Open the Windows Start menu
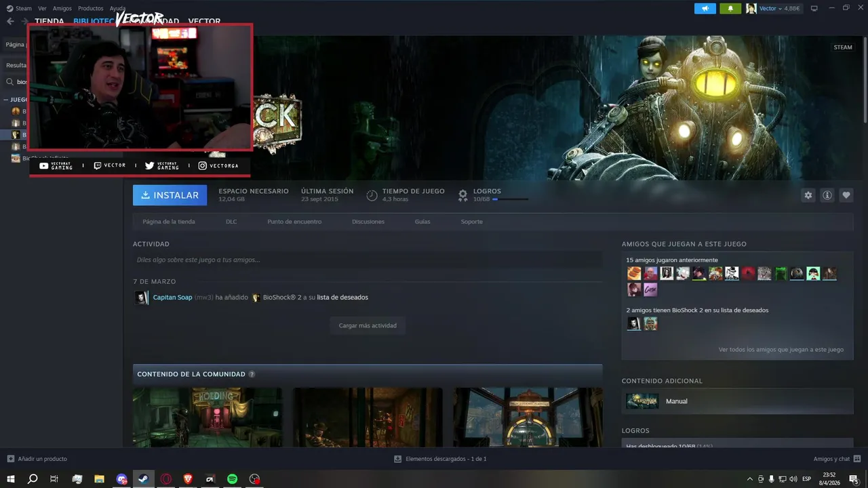The width and height of the screenshot is (868, 488). click(x=10, y=479)
